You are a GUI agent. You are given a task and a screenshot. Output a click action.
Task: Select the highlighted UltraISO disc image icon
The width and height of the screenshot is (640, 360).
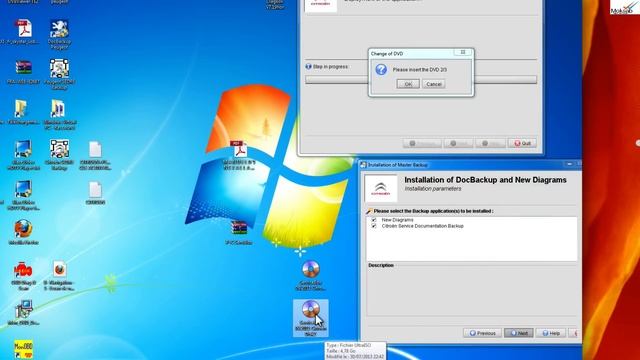311,318
